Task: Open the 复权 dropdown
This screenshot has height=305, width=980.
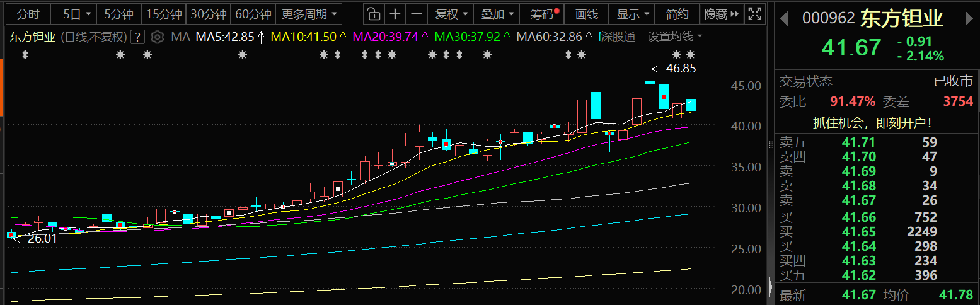Action: click(452, 14)
